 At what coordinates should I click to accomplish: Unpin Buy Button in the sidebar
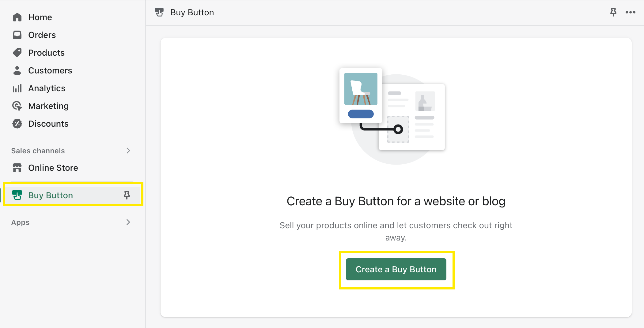(x=127, y=195)
